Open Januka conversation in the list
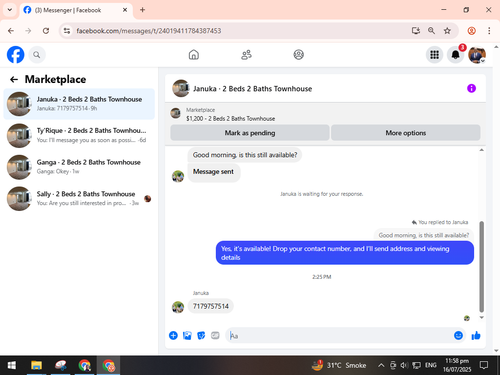 (79, 104)
